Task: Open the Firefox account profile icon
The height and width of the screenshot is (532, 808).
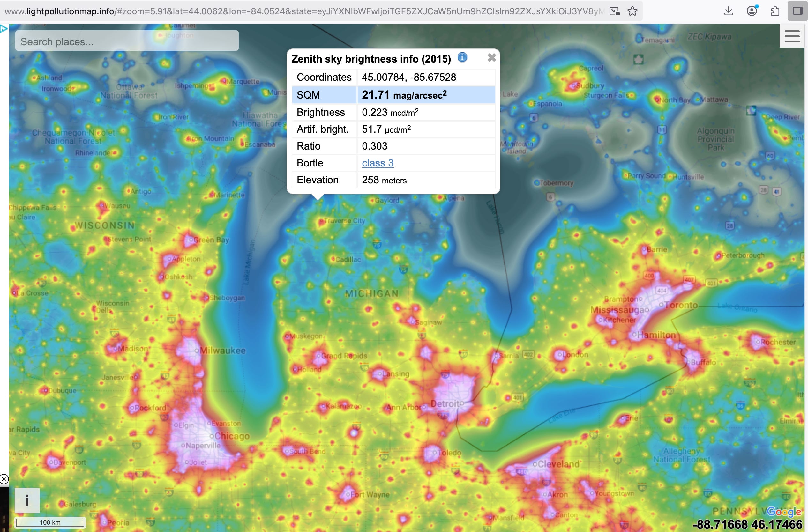Action: [x=752, y=11]
